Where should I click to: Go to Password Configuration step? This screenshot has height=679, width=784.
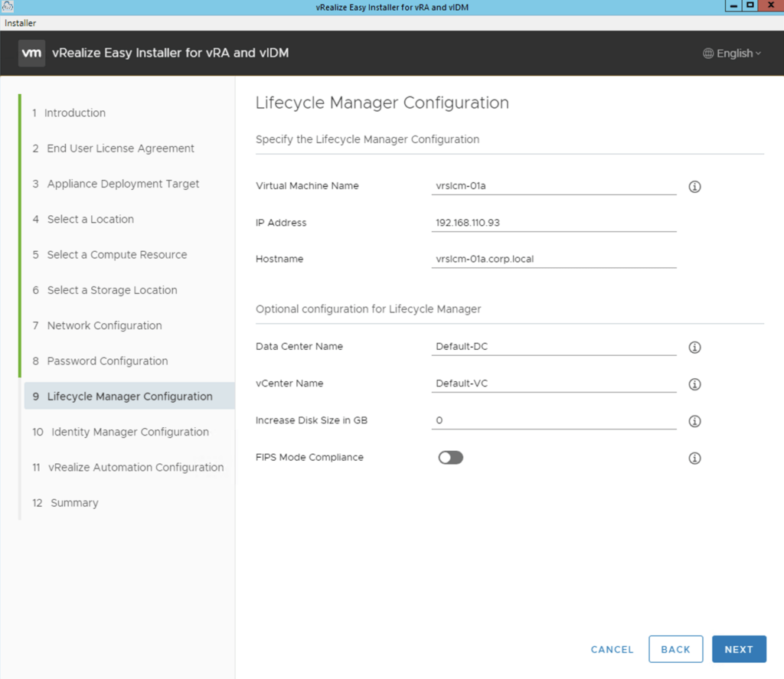coord(100,361)
